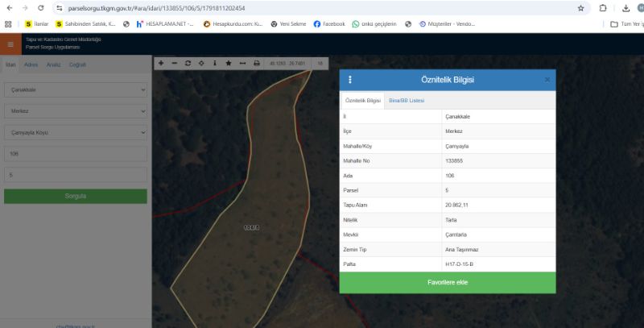Screen dimensions: 644x328
Task: Activate the locate/crosshair map tool
Action: (201, 64)
